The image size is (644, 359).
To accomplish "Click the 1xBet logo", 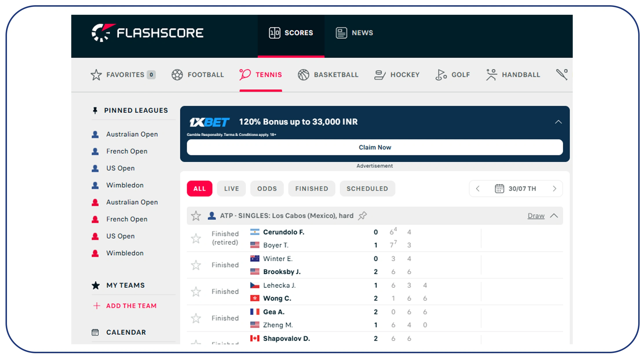I will coord(209,122).
